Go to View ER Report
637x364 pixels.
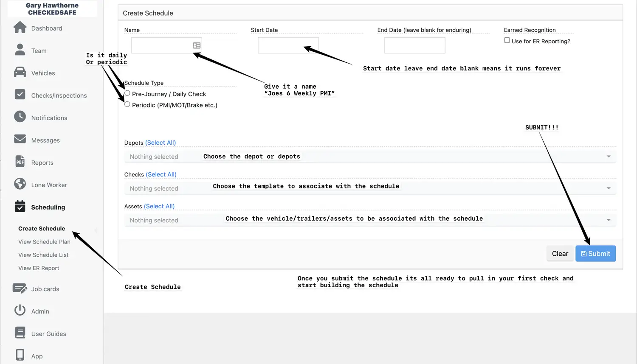pyautogui.click(x=39, y=268)
